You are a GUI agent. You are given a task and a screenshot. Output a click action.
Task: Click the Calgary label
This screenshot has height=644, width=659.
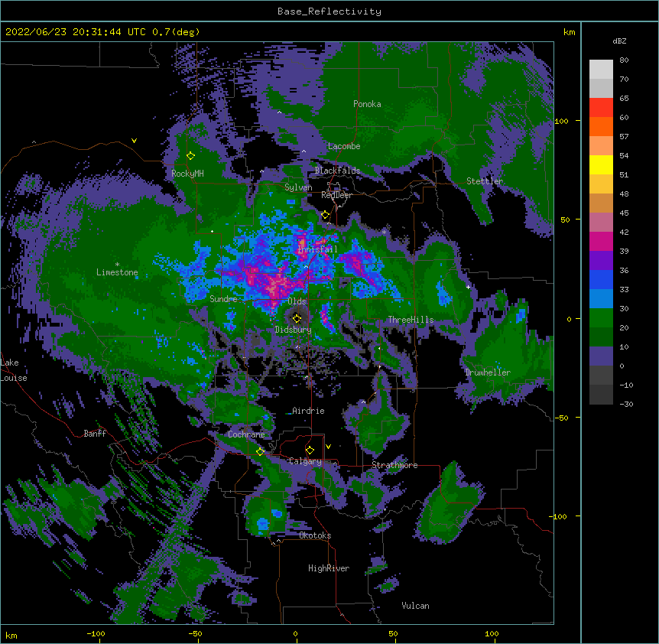[x=305, y=461]
